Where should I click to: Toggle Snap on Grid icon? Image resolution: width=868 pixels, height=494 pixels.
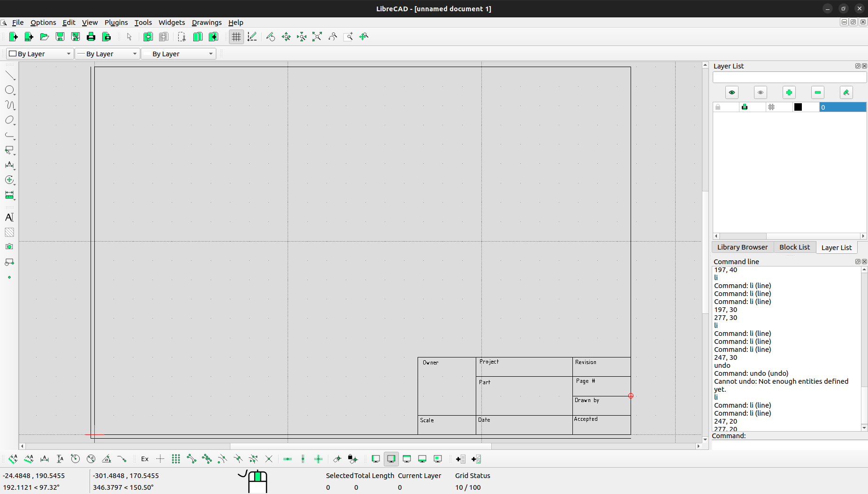click(176, 459)
